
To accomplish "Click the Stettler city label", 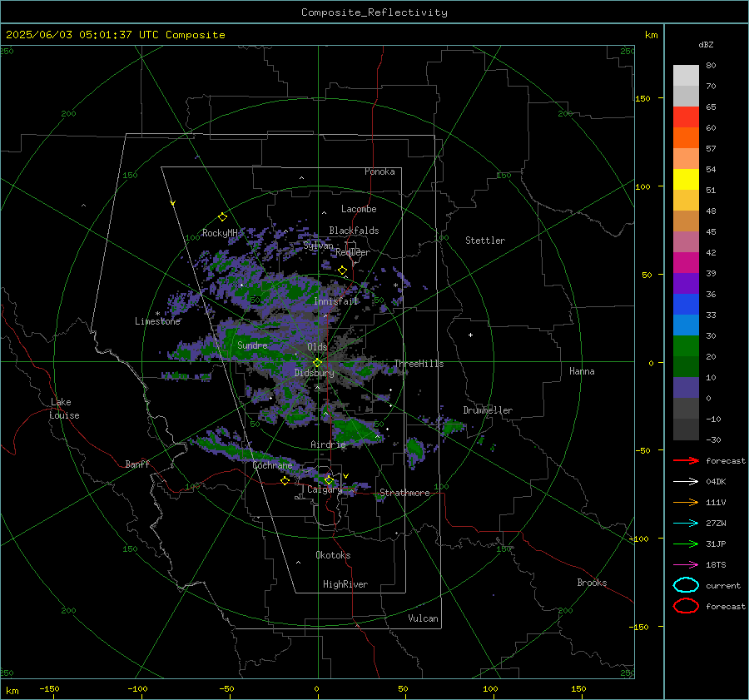I will coord(485,241).
